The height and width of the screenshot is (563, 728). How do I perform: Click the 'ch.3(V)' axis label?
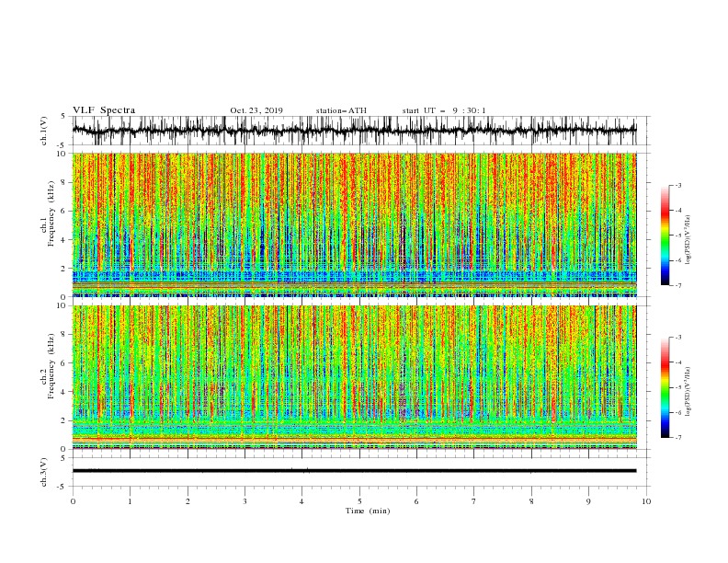(x=44, y=472)
